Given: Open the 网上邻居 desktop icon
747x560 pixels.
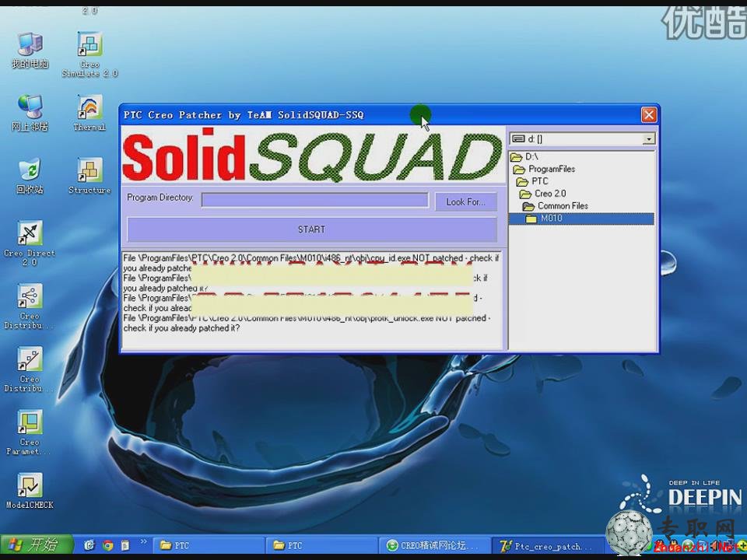Looking at the screenshot, I should 30,113.
